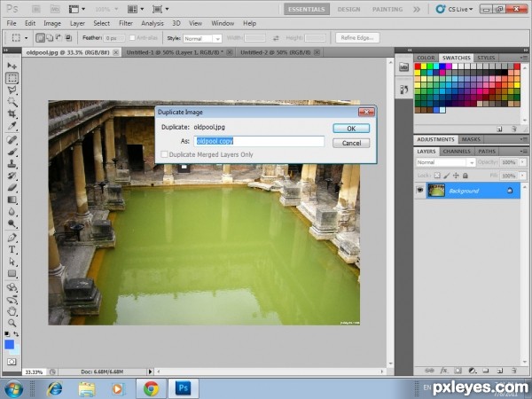Select the Gradient tool
Image resolution: width=532 pixels, height=399 pixels.
pyautogui.click(x=12, y=199)
